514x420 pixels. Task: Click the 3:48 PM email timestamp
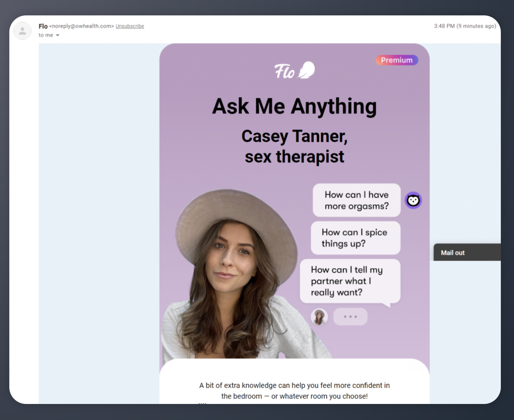click(465, 26)
